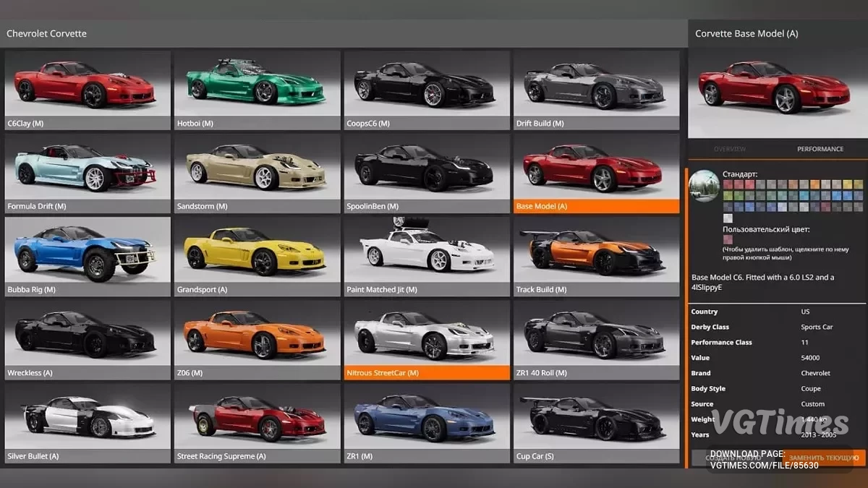Screen dimensions: 868x488
Task: Choose the Nitrous StreetCar (M) configuration
Action: [x=427, y=340]
